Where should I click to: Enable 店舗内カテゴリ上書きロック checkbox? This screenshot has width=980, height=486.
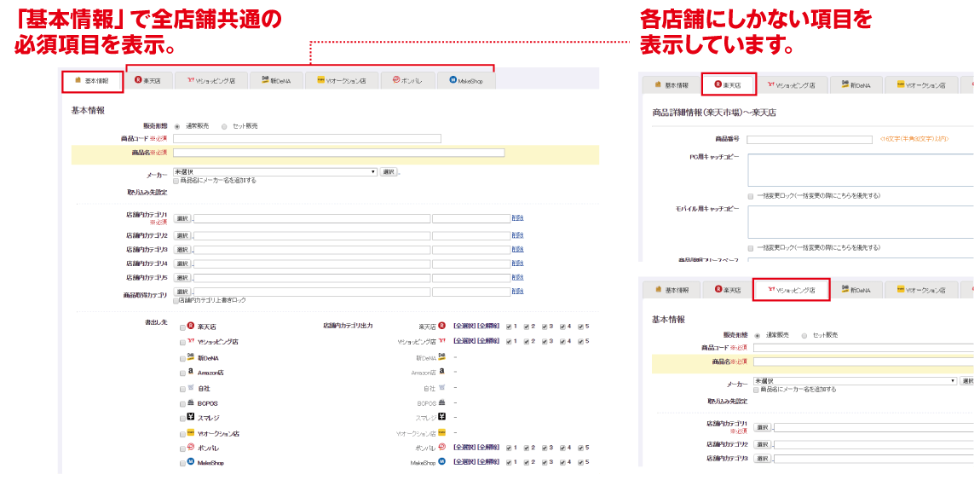tap(176, 300)
